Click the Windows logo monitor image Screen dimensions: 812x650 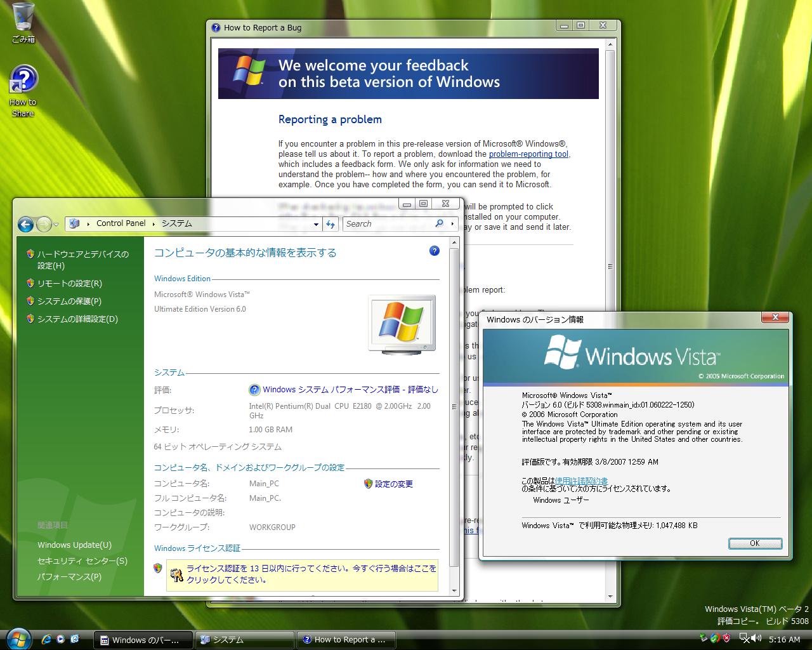[x=402, y=324]
